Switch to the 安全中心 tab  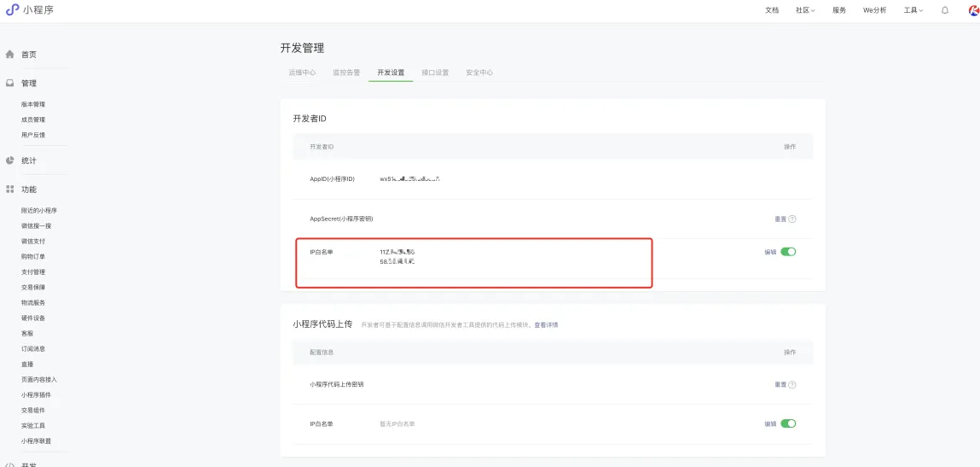tap(479, 73)
